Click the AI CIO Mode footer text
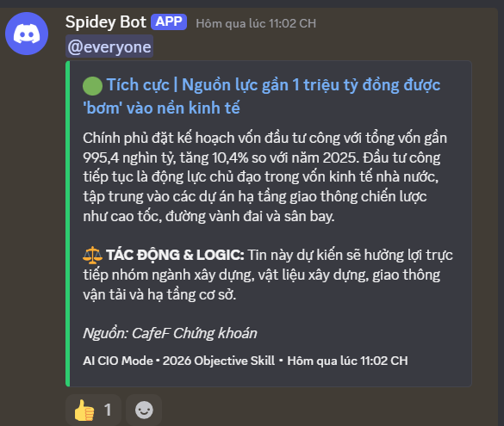 pyautogui.click(x=118, y=361)
